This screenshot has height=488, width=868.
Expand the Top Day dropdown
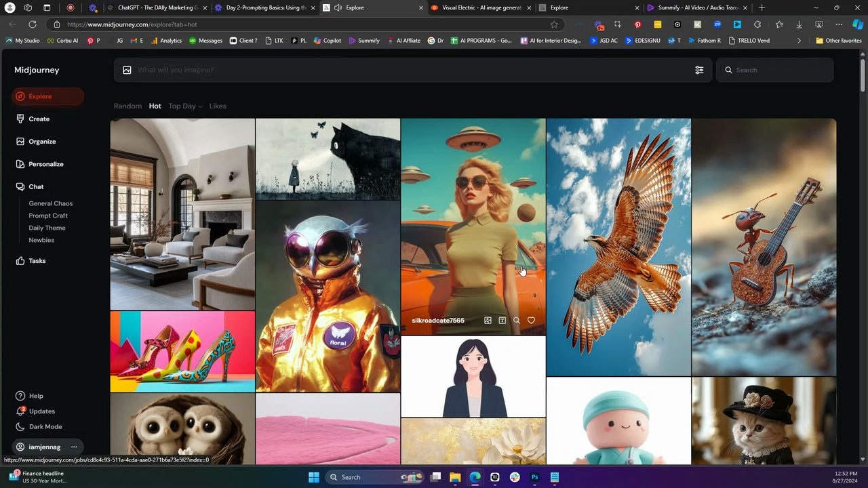click(185, 106)
